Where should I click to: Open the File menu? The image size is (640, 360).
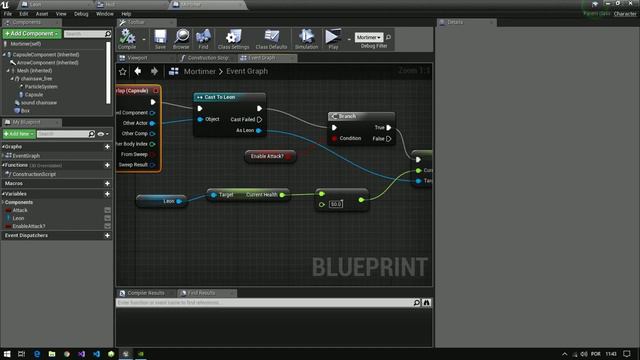pos(8,14)
